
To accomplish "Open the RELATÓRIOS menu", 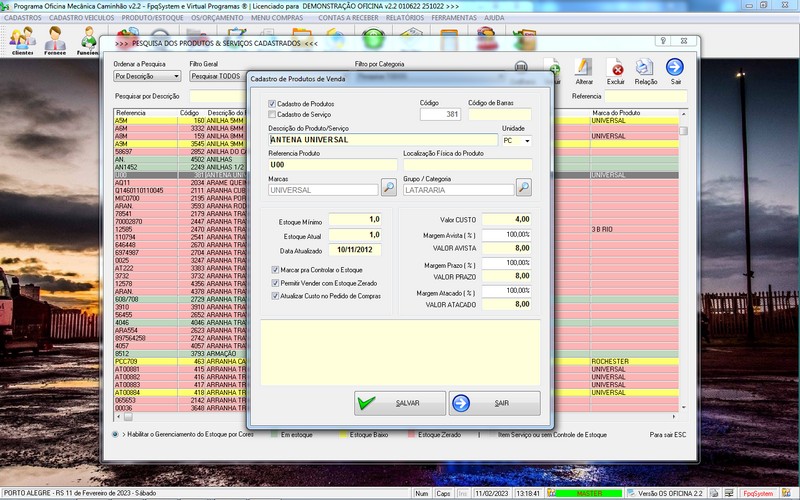I will click(x=405, y=17).
